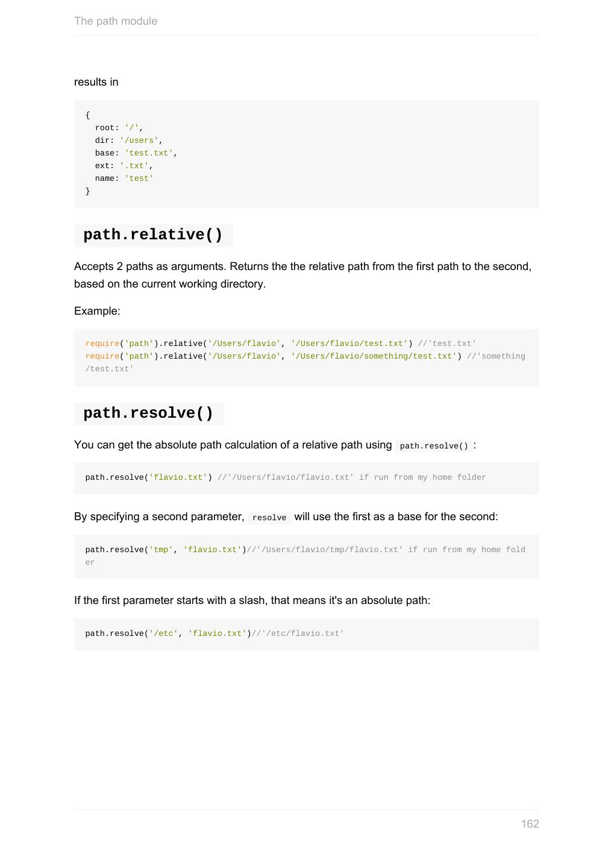Viewport: 614px width, 868px height.
Task: Click the '/Users/flavio/something/test.txt' string
Action: [374, 356]
